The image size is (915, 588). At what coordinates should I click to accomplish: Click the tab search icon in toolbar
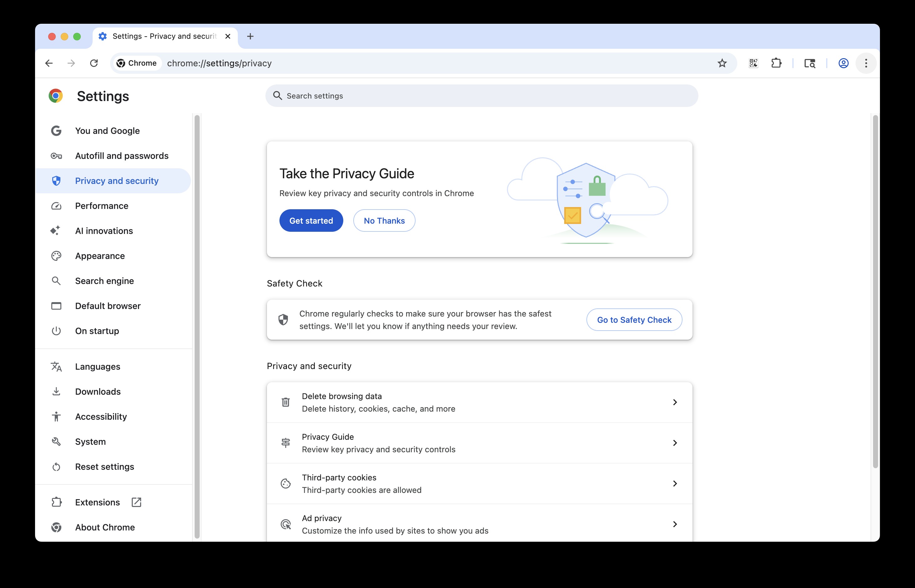(810, 63)
